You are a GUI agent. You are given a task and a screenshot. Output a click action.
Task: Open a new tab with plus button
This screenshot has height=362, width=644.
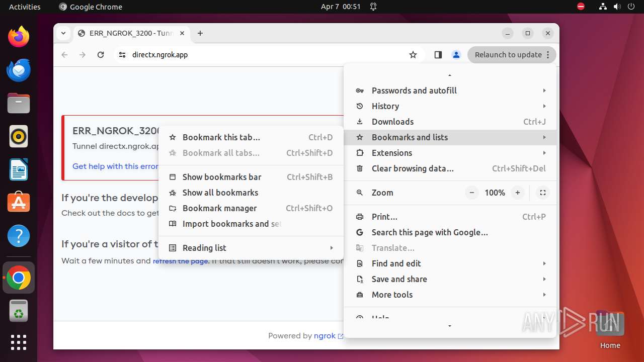(200, 33)
